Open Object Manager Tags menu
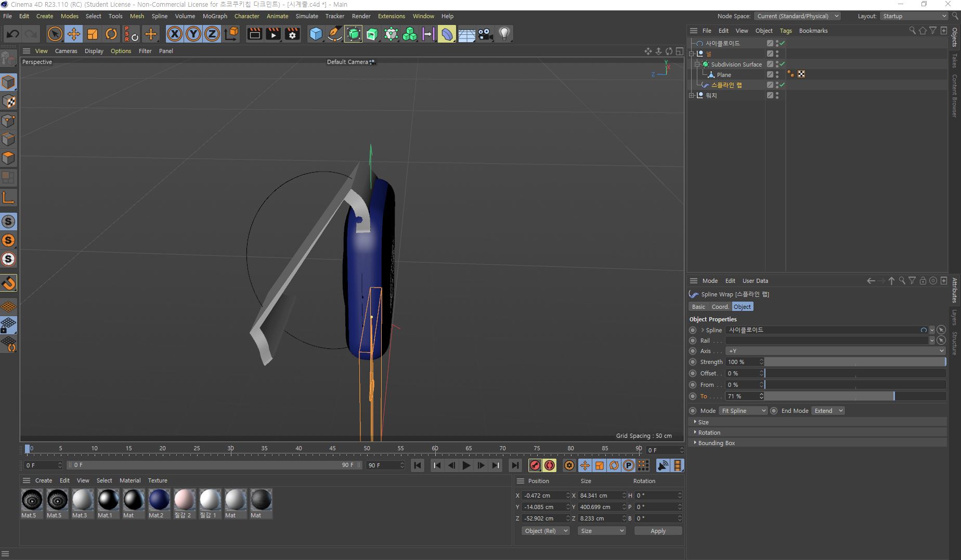The image size is (961, 560). tap(786, 31)
